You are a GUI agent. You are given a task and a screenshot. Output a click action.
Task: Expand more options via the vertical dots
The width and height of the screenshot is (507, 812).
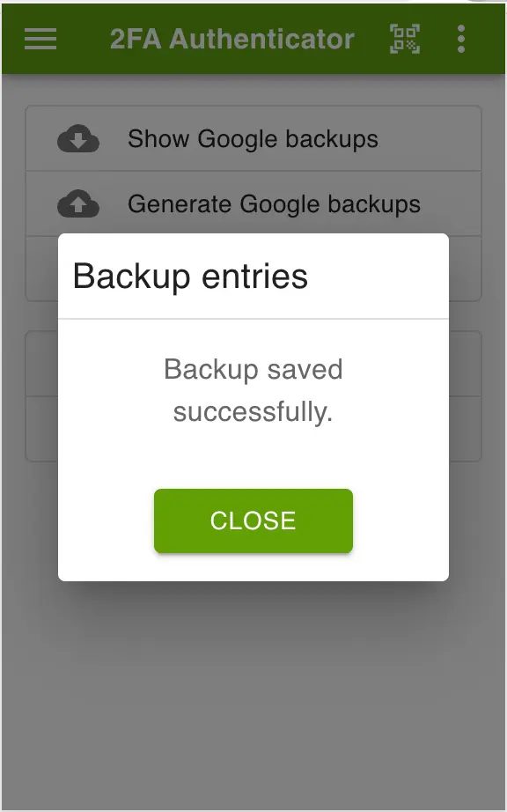click(x=460, y=39)
